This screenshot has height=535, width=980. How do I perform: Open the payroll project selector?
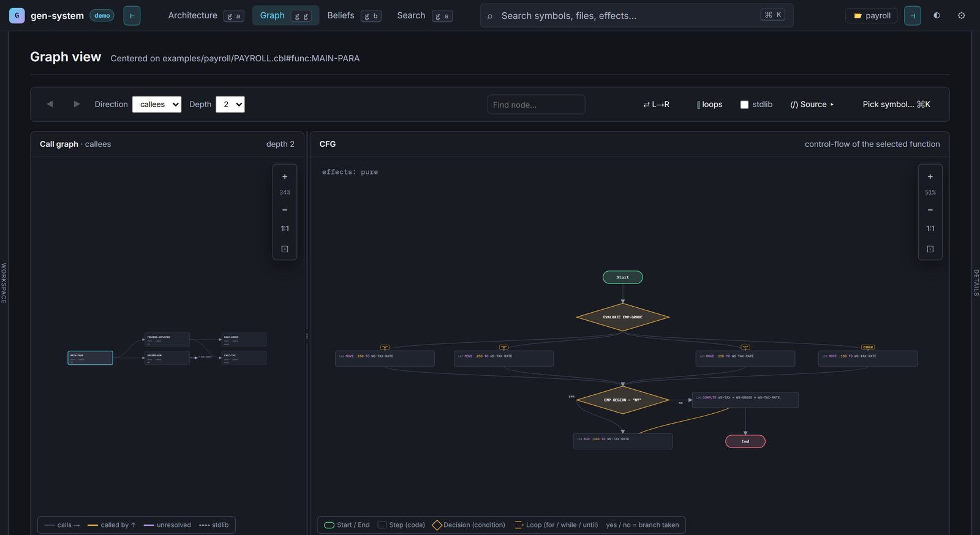[x=872, y=15]
